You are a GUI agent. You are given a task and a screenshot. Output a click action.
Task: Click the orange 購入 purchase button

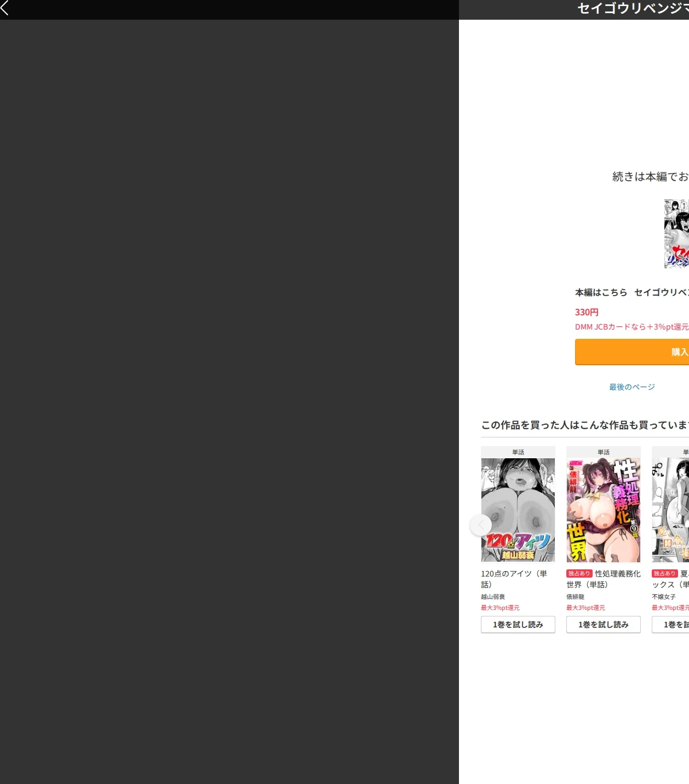point(631,352)
